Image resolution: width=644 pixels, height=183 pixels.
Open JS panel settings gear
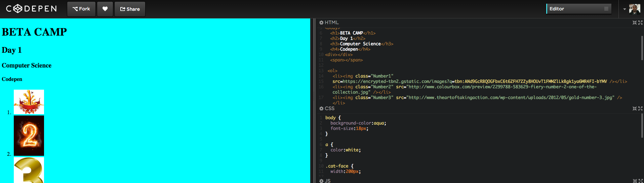(321, 181)
